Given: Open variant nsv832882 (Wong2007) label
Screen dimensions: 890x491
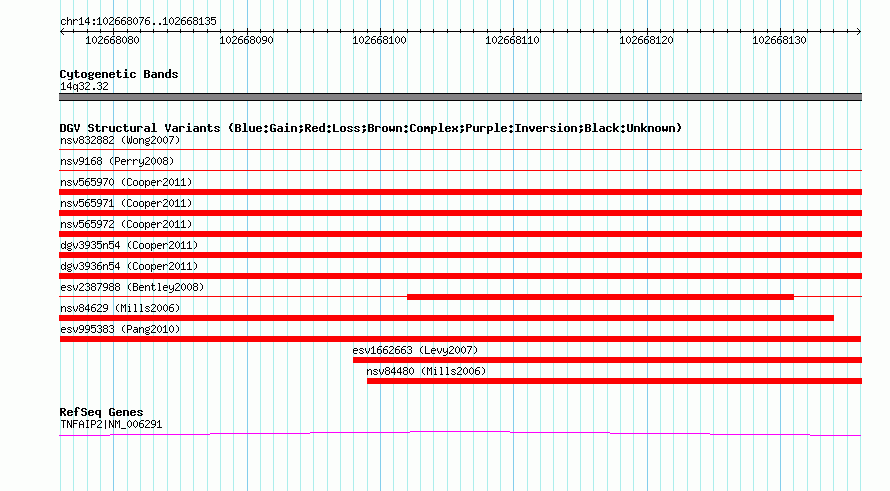Looking at the screenshot, I should tap(120, 140).
